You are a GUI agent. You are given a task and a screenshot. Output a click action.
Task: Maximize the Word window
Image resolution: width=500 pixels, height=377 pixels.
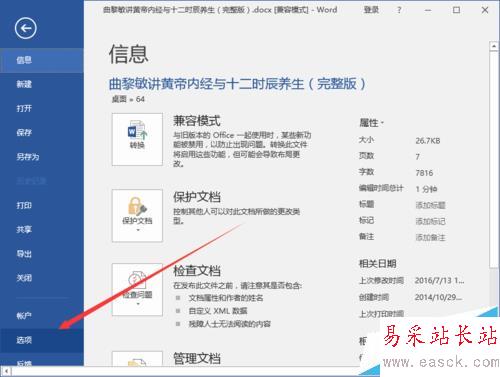click(x=456, y=10)
